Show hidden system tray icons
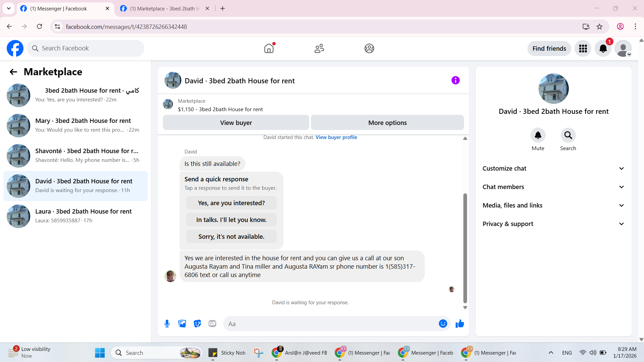 point(551,353)
